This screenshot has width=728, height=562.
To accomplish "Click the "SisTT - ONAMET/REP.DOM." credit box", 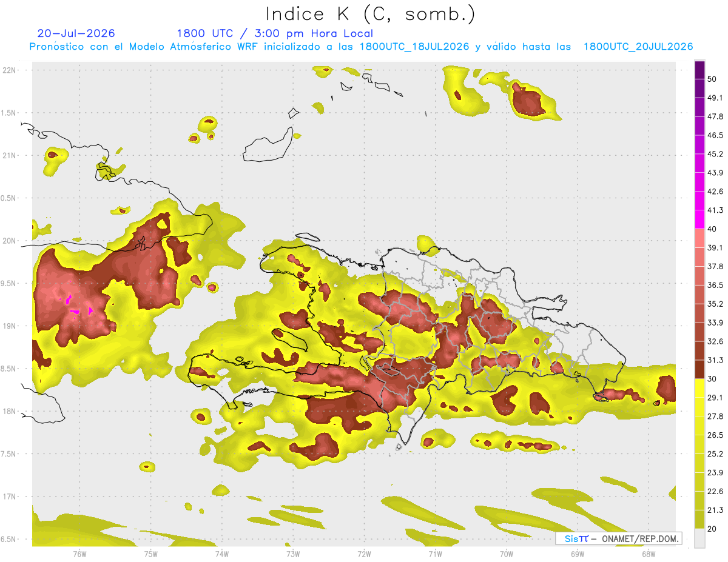I will pyautogui.click(x=619, y=538).
